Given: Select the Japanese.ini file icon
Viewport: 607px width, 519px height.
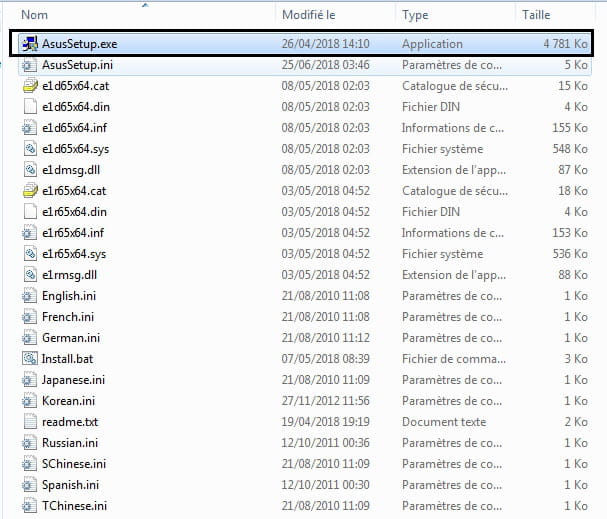Looking at the screenshot, I should (30, 380).
